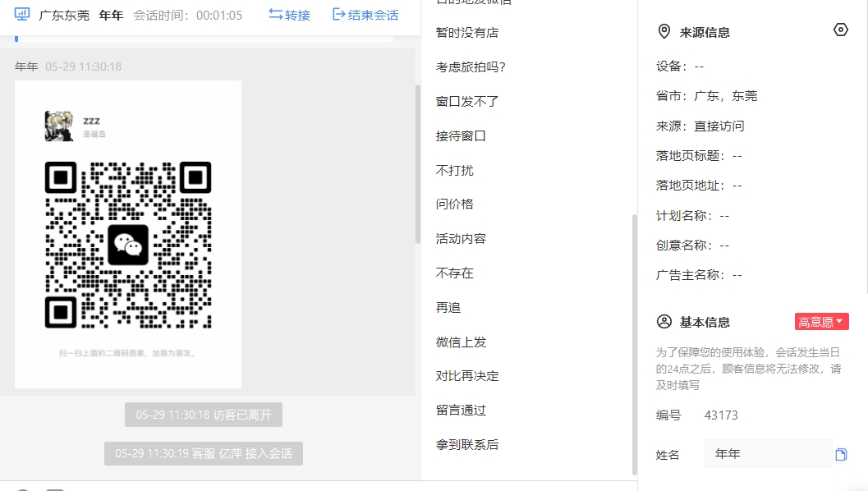This screenshot has width=868, height=491.
Task: Click the 结束会话 end session button
Action: (365, 15)
